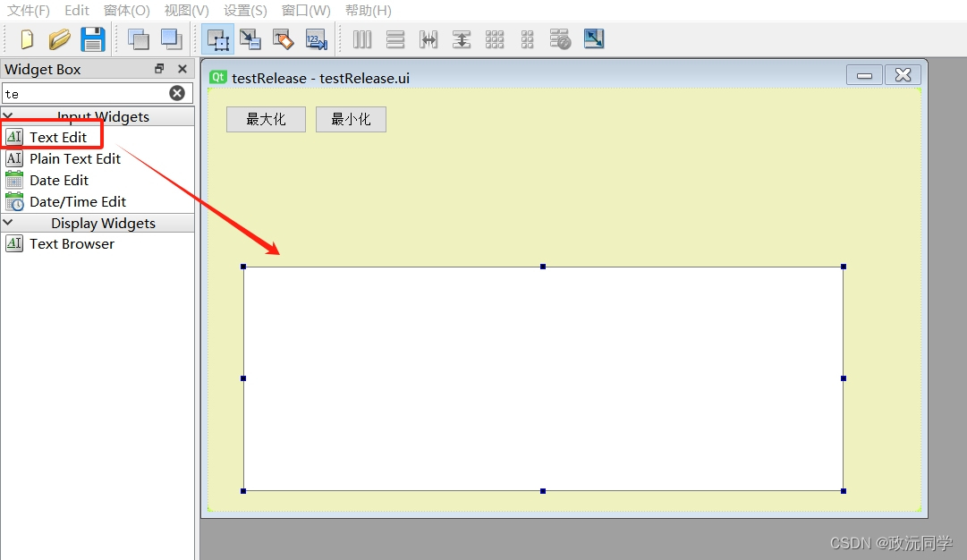Image resolution: width=967 pixels, height=560 pixels.
Task: Open a form file via folder icon
Action: click(59, 39)
